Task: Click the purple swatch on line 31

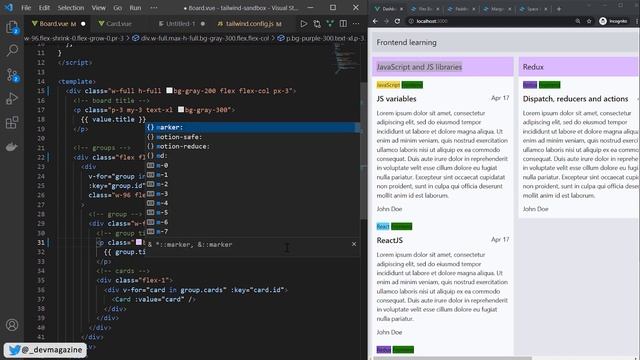Action: coord(139,242)
